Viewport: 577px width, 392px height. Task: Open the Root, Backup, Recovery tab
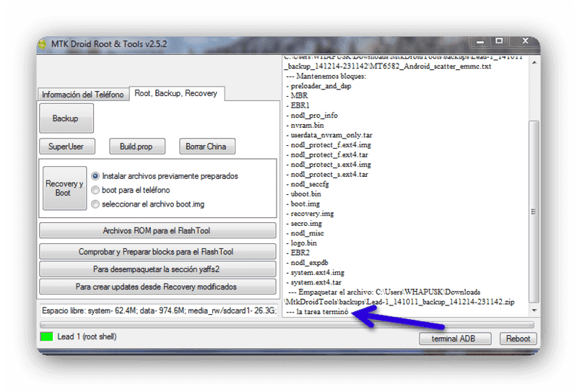click(176, 93)
